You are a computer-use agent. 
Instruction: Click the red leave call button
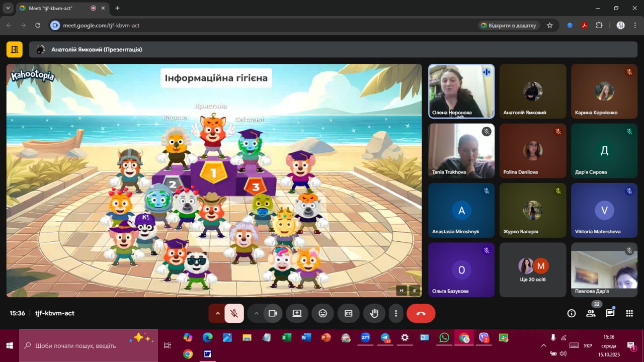pos(421,313)
